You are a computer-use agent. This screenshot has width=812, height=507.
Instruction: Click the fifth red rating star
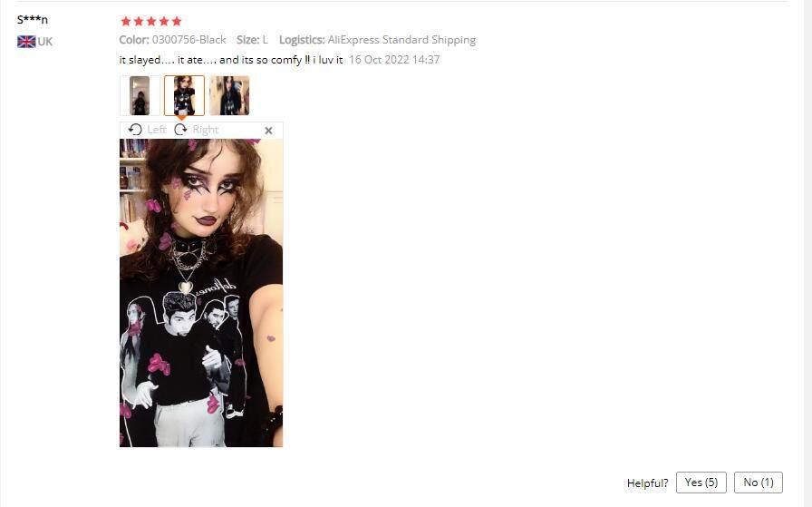point(177,21)
